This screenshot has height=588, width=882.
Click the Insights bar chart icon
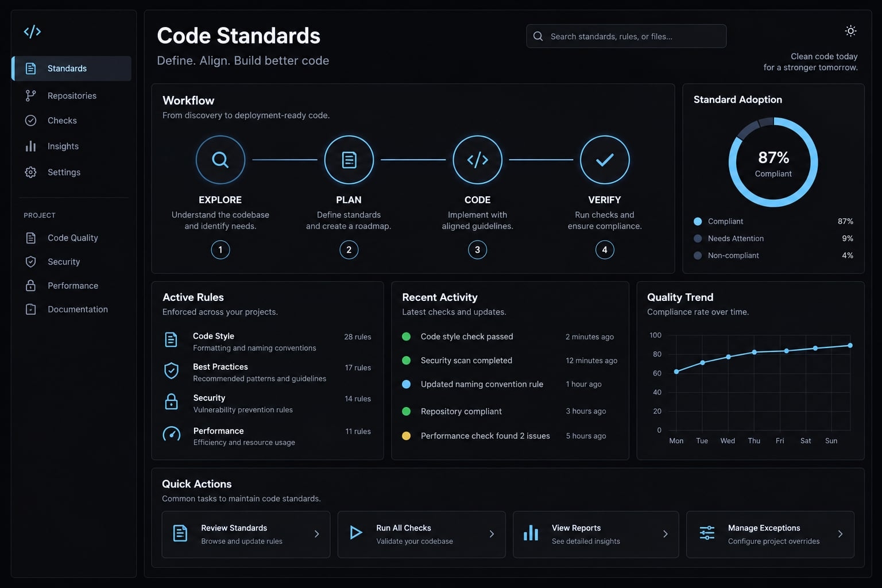[31, 146]
